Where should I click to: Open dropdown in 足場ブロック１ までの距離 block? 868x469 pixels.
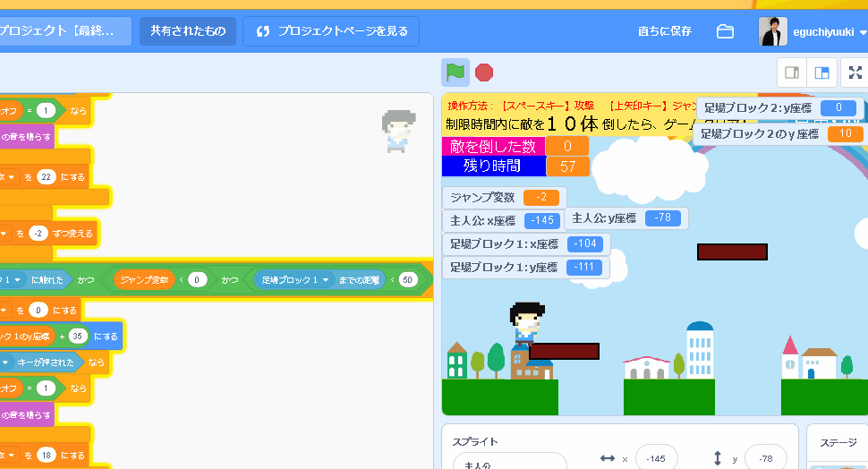(327, 280)
